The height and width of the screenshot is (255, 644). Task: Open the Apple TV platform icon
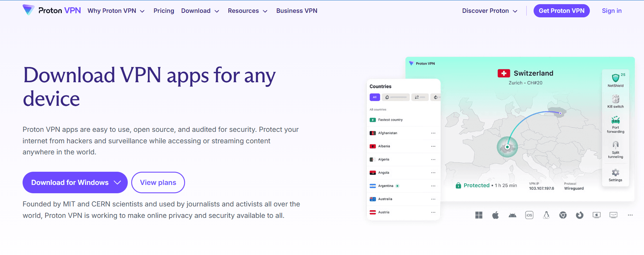click(x=596, y=215)
